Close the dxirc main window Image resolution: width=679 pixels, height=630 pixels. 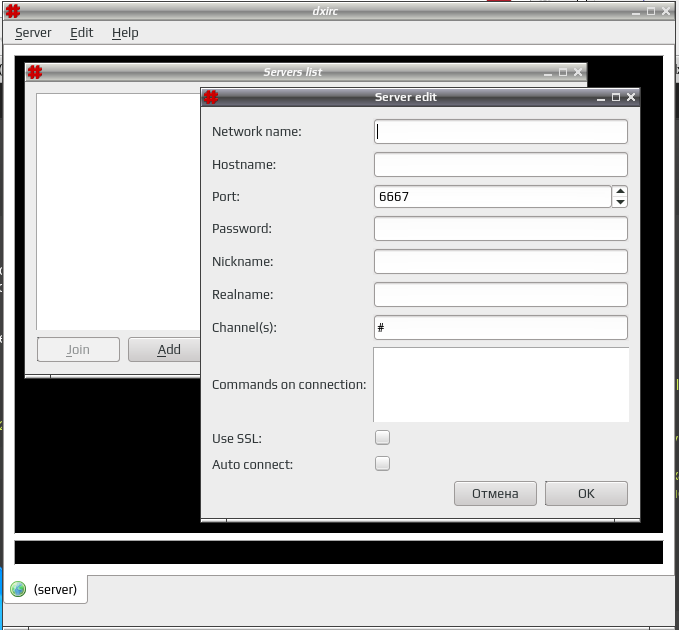pos(666,11)
